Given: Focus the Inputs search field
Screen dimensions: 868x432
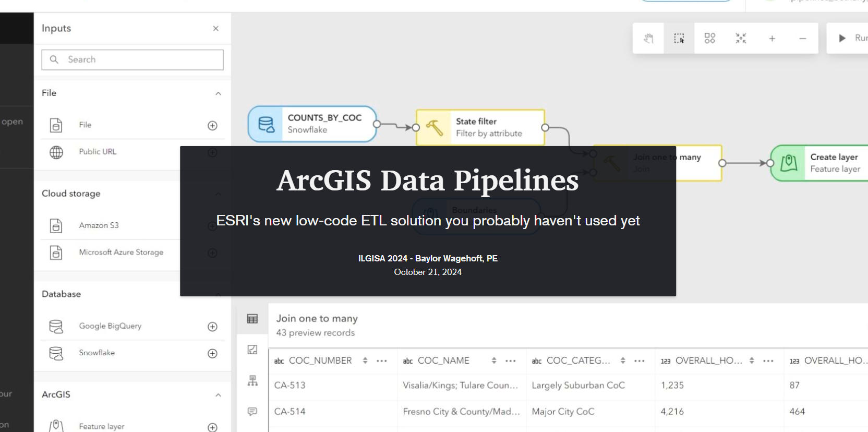Looking at the screenshot, I should click(x=132, y=59).
